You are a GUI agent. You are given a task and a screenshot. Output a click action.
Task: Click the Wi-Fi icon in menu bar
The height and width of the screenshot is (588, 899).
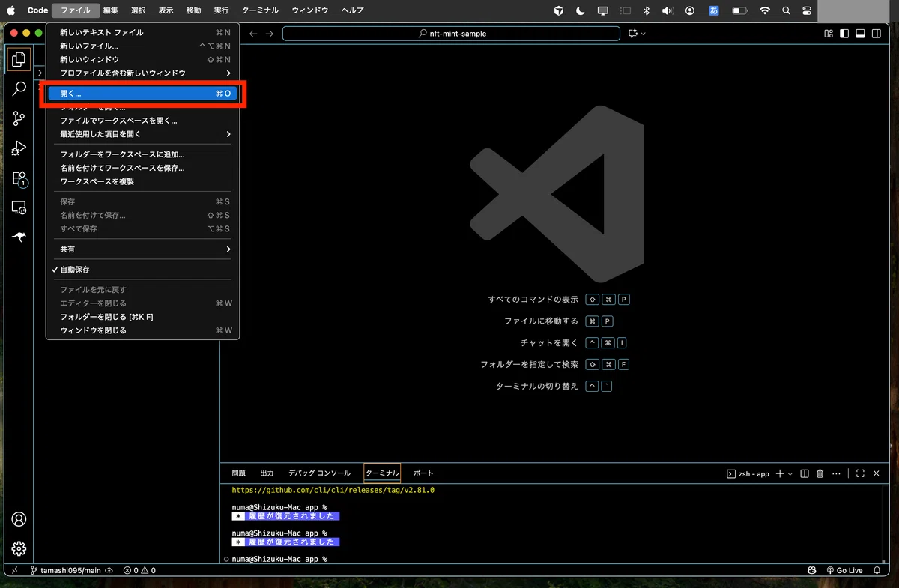click(765, 10)
